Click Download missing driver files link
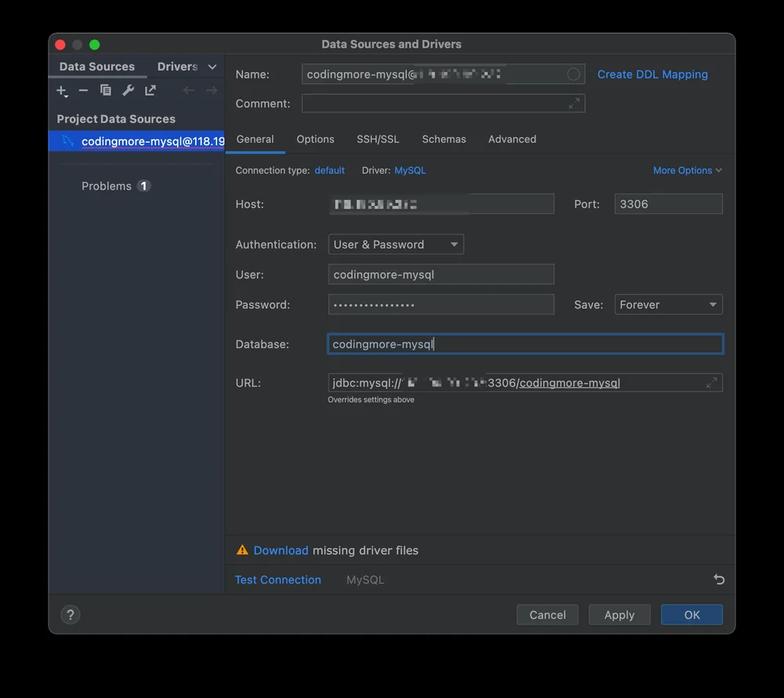 [x=281, y=550]
